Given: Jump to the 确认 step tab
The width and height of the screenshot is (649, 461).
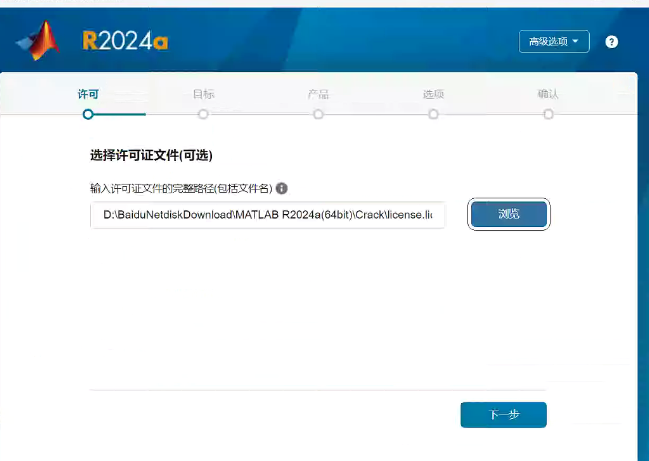Looking at the screenshot, I should tap(548, 94).
